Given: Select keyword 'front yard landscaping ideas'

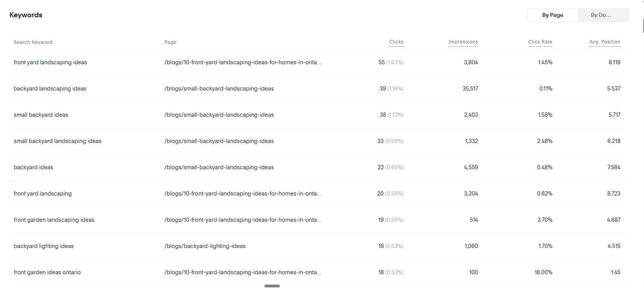Looking at the screenshot, I should (x=50, y=62).
